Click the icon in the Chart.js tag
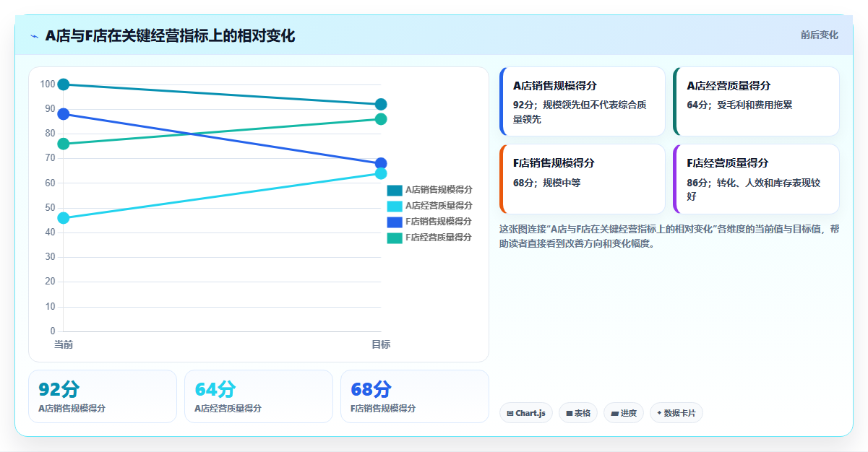This screenshot has height=452, width=868. coord(510,414)
